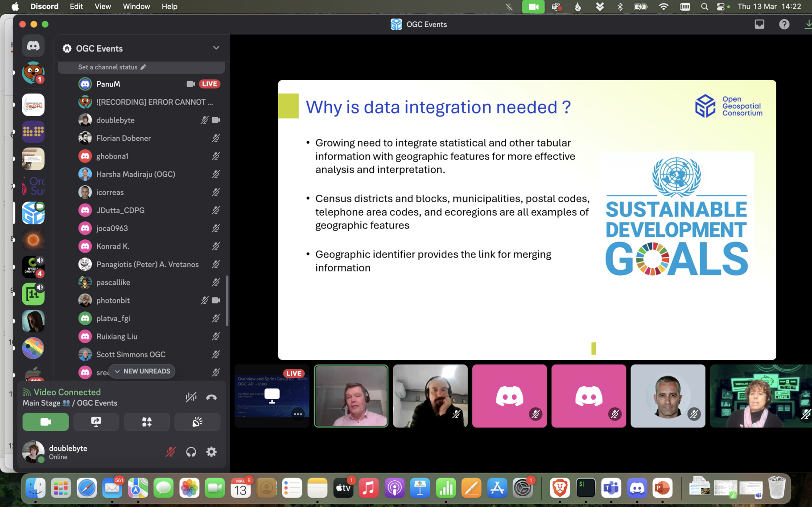Click the noise suppression icon beside Video Connected

click(191, 397)
